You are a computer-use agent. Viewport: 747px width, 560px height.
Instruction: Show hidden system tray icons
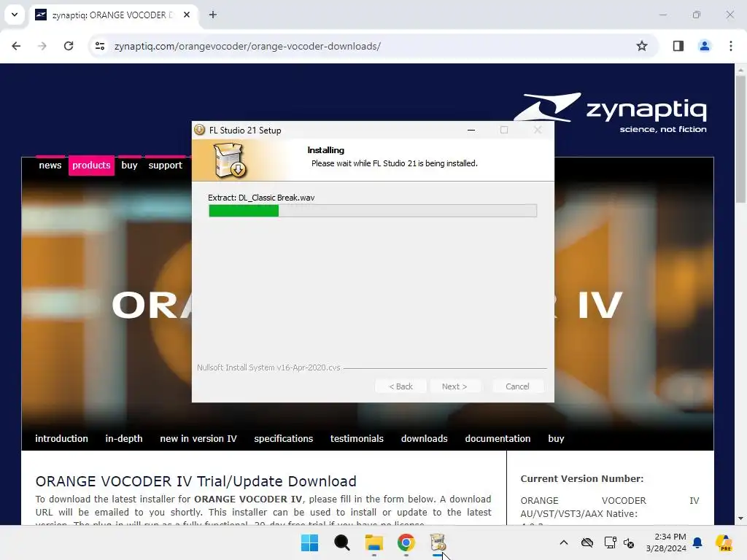coord(564,542)
